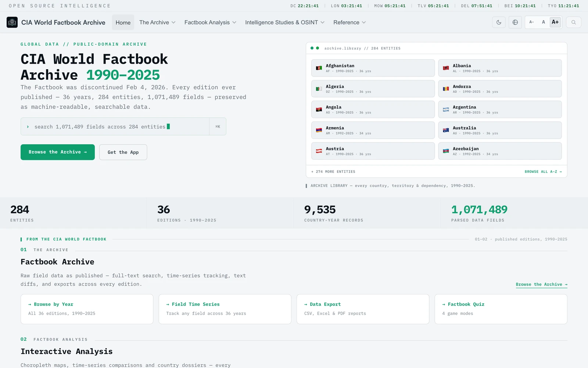Expand Intelligence Studies & OSINT dropdown
The width and height of the screenshot is (588, 368).
(285, 22)
